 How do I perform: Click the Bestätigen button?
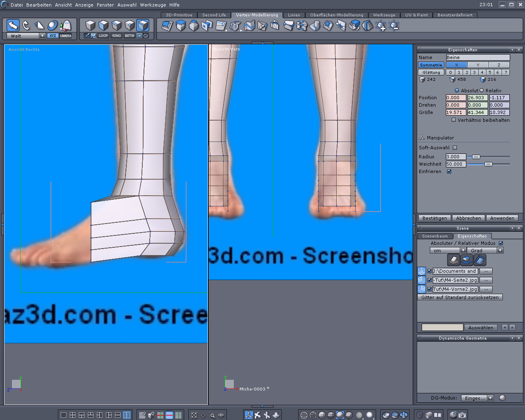coord(435,218)
